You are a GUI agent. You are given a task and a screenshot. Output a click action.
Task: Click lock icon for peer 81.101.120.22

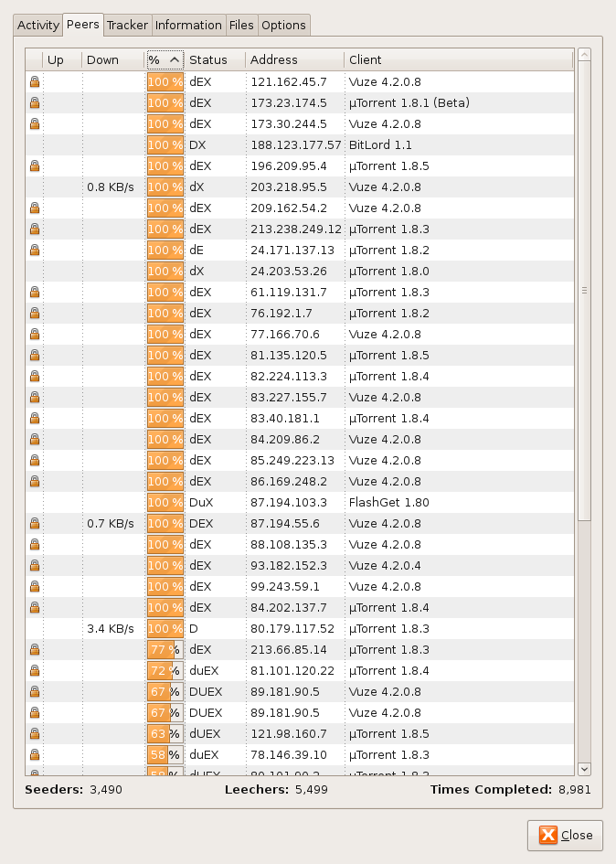35,670
